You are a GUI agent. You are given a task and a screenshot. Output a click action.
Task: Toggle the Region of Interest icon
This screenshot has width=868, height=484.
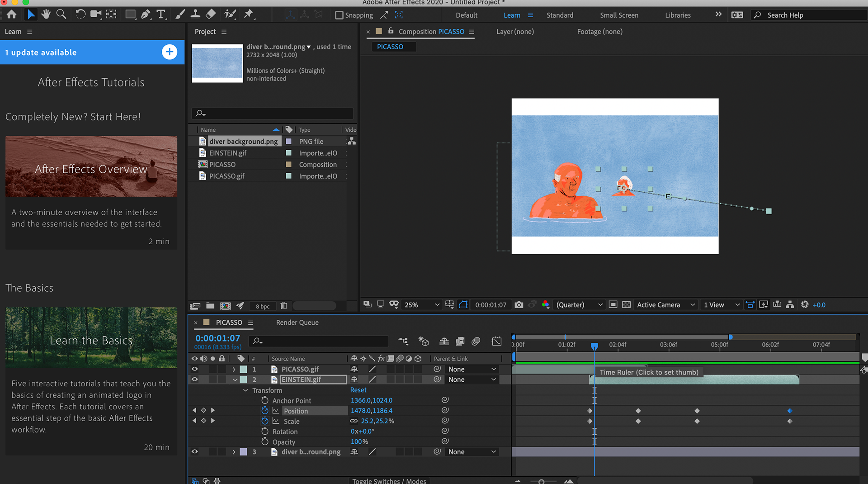click(x=613, y=305)
